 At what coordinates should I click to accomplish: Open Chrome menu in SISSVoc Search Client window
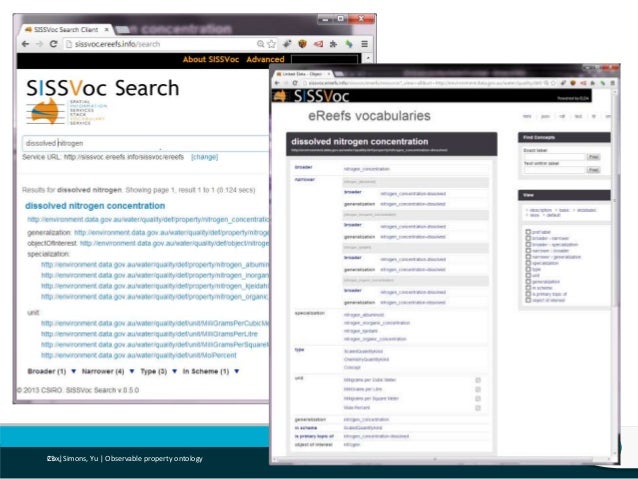click(x=365, y=44)
